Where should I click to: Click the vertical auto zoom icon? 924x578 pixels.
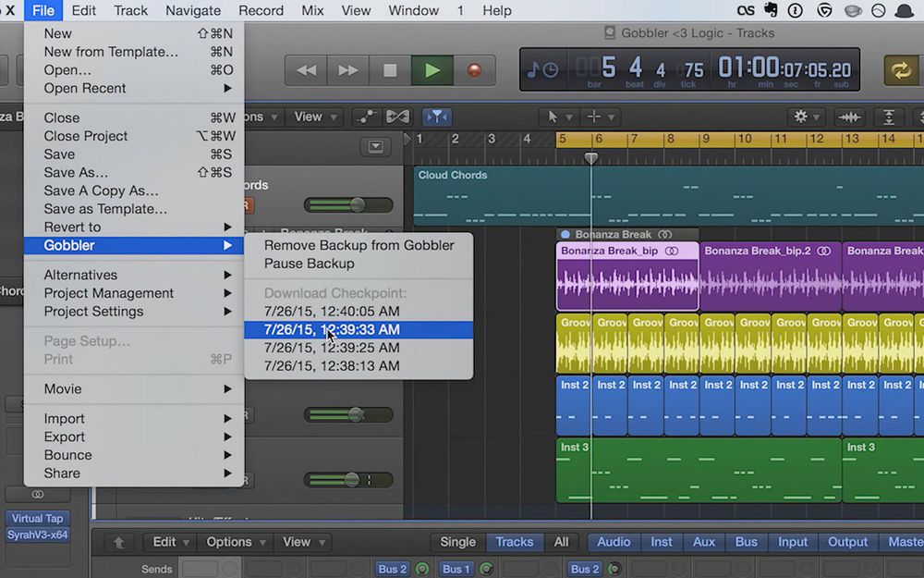pyautogui.click(x=889, y=117)
